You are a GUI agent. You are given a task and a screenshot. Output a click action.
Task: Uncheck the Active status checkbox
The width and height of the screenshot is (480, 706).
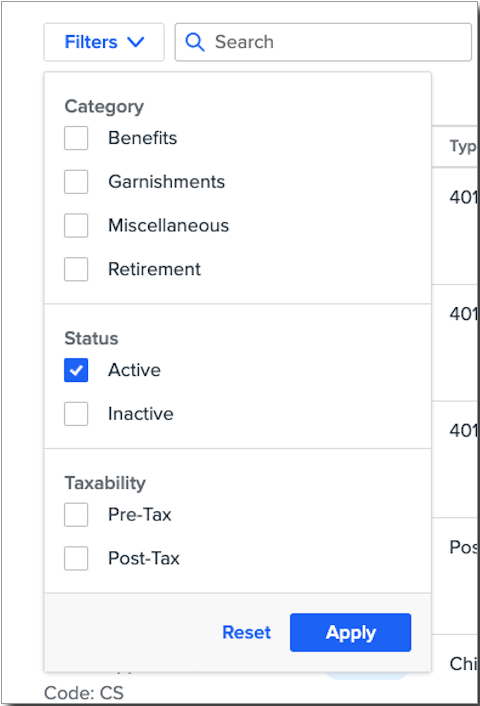pos(76,370)
